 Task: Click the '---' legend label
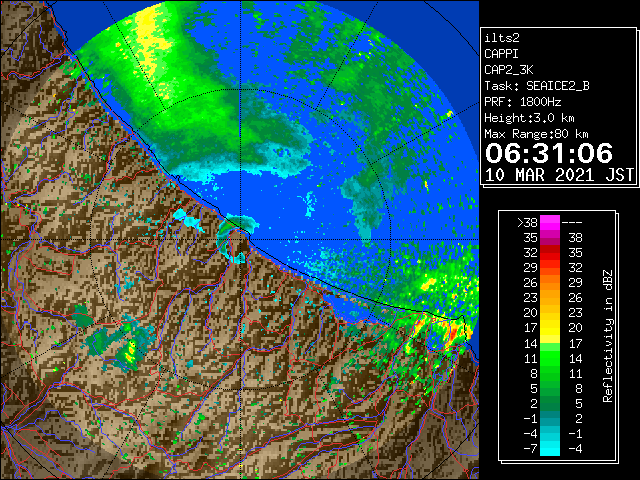(x=572, y=223)
